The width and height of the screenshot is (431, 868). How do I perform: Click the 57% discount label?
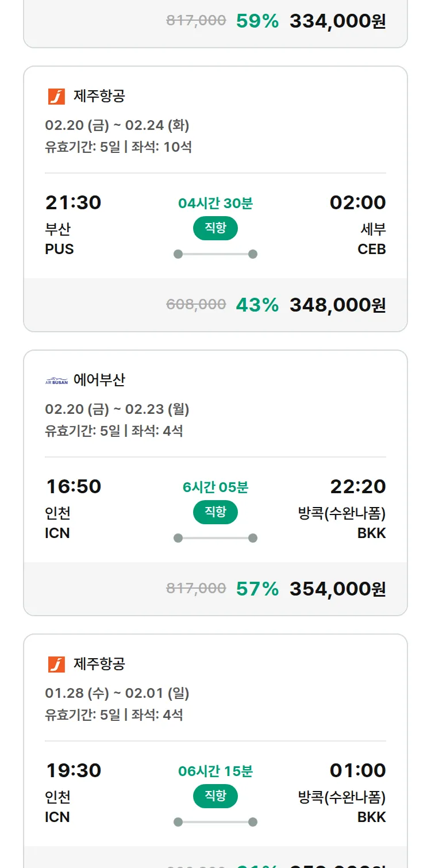click(257, 589)
